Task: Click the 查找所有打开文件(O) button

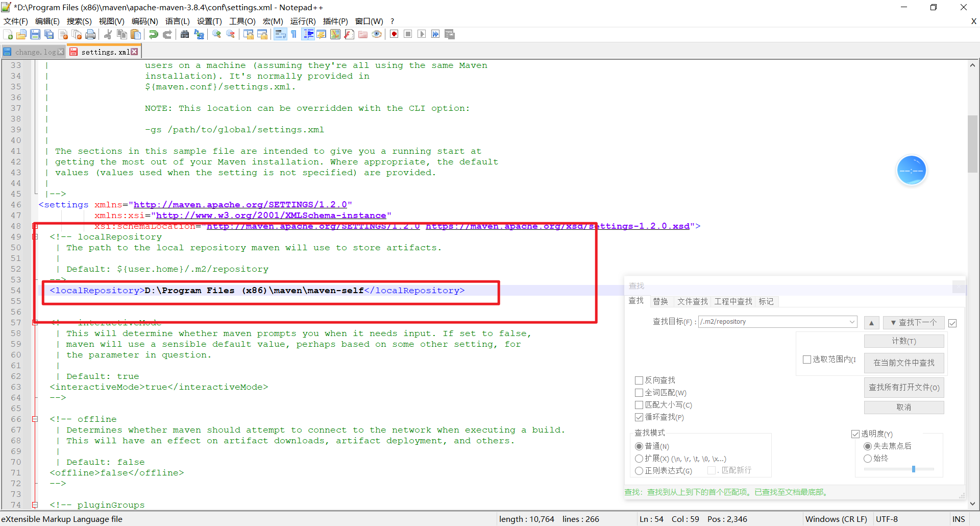Action: (904, 387)
